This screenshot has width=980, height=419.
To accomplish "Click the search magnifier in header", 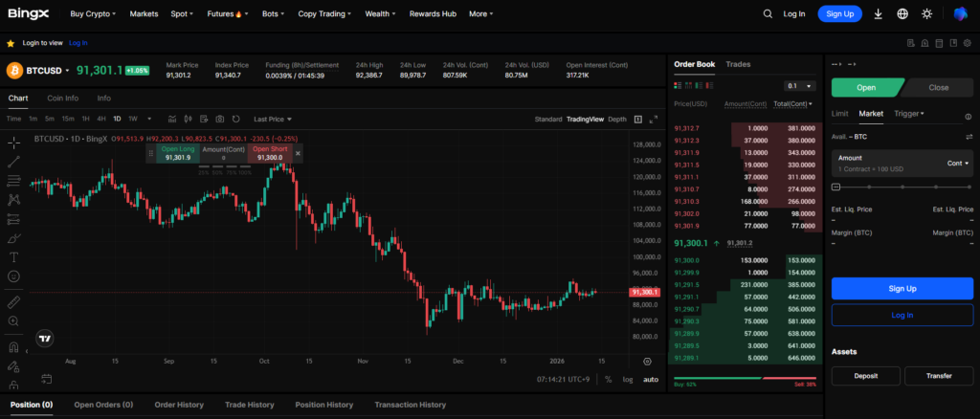I will tap(768, 14).
